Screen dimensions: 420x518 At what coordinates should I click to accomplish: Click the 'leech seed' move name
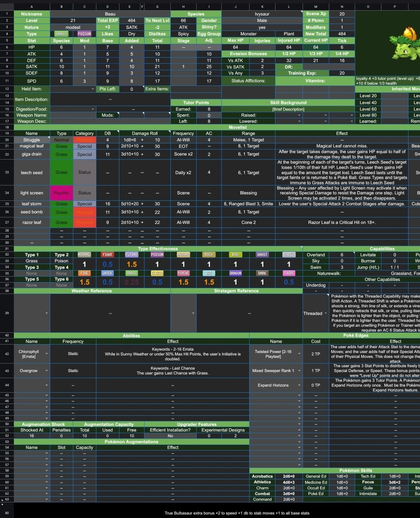point(32,172)
